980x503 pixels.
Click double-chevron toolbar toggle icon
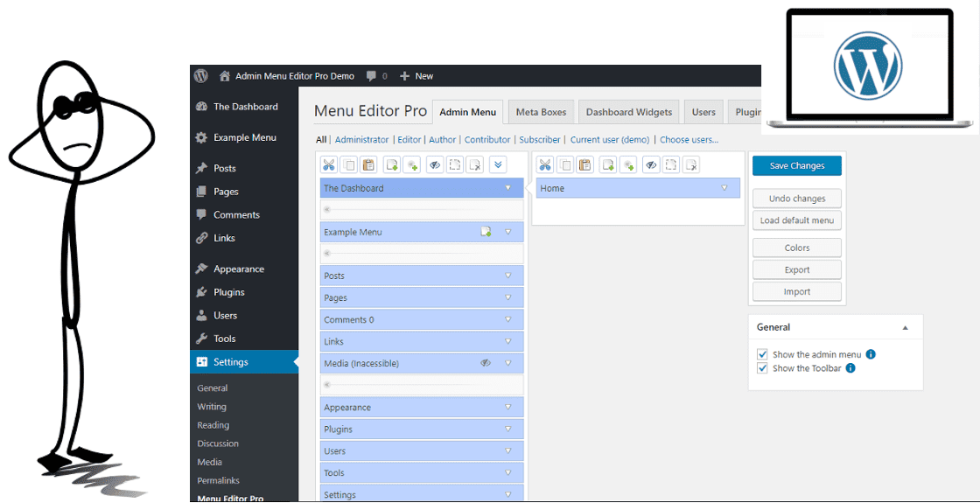point(498,165)
